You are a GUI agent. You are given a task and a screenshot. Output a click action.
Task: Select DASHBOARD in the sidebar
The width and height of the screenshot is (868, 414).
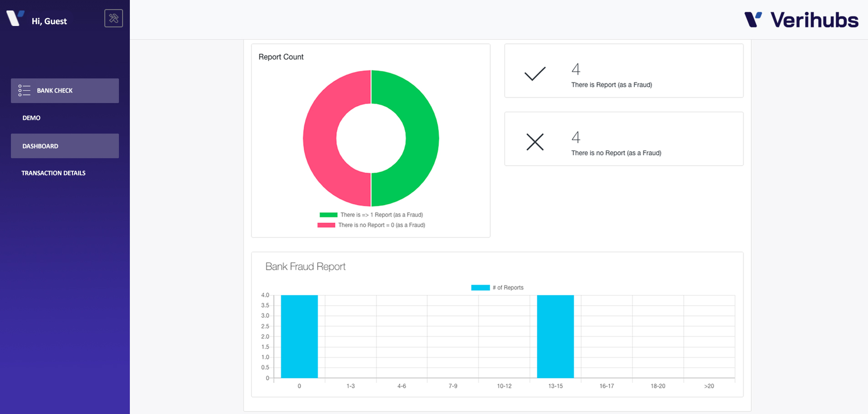[x=65, y=146]
